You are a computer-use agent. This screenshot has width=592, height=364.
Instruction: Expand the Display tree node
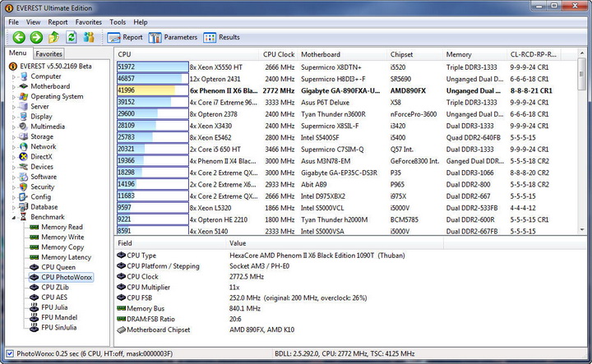(x=14, y=117)
